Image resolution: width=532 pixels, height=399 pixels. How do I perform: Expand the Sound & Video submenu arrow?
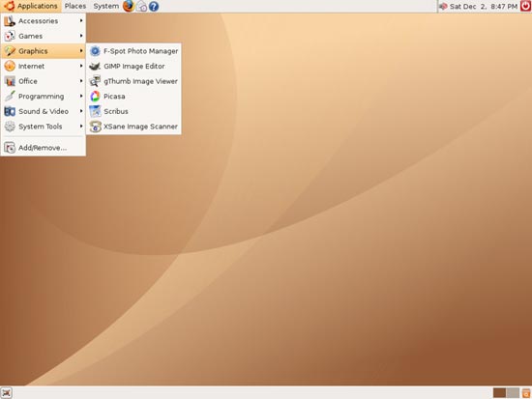click(x=81, y=111)
